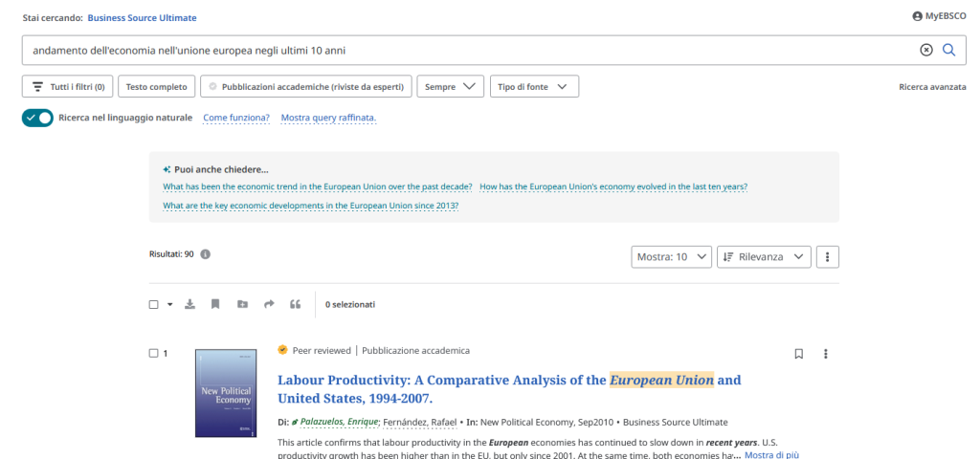Open the Ricerca avanzata link
The height and width of the screenshot is (459, 980).
932,87
